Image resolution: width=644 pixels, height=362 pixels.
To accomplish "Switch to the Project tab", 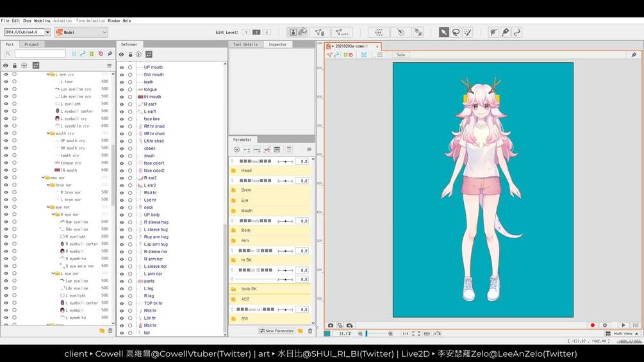I will (x=31, y=44).
